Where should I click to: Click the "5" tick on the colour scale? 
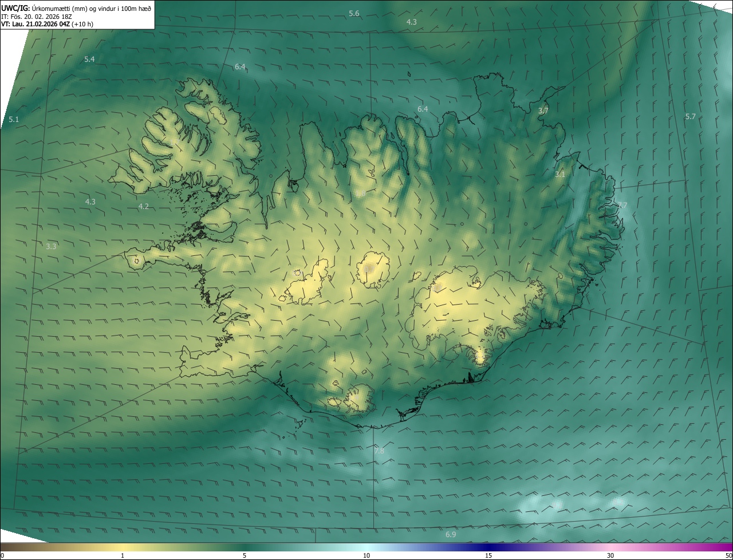245,555
